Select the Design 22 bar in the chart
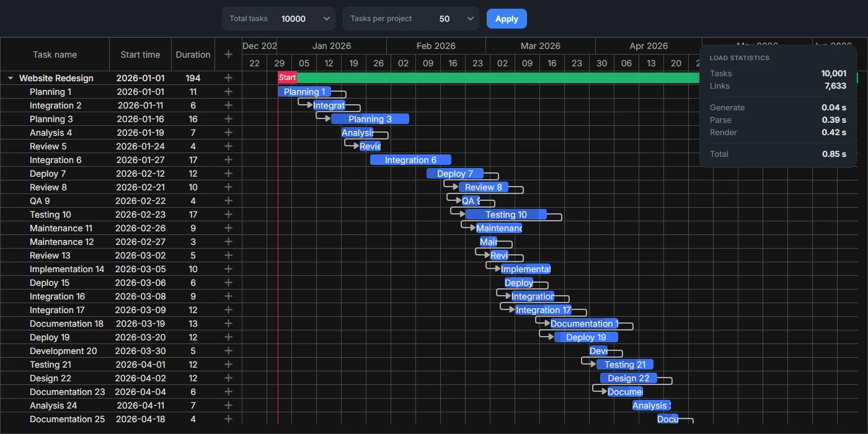Screen dimensions: 868x434 629,378
